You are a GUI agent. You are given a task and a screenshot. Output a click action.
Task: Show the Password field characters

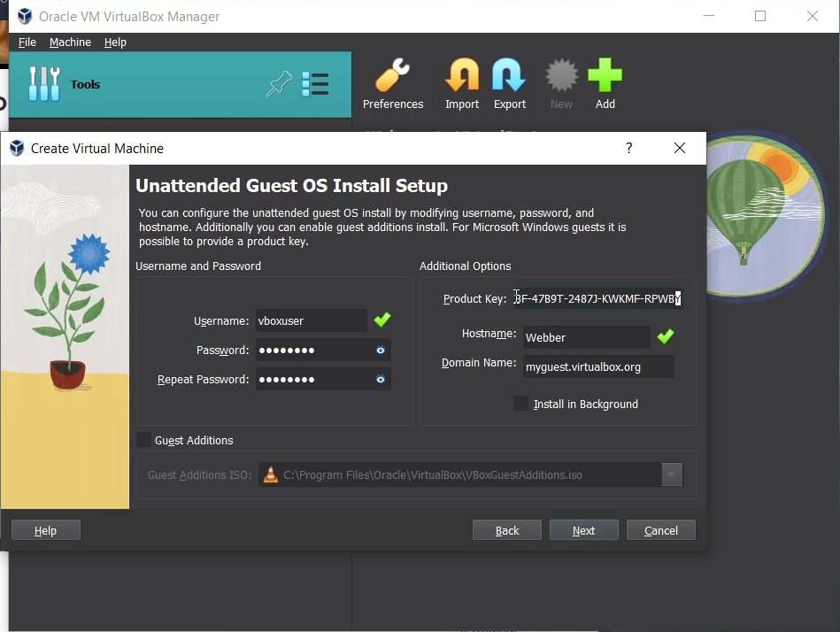[x=381, y=351]
